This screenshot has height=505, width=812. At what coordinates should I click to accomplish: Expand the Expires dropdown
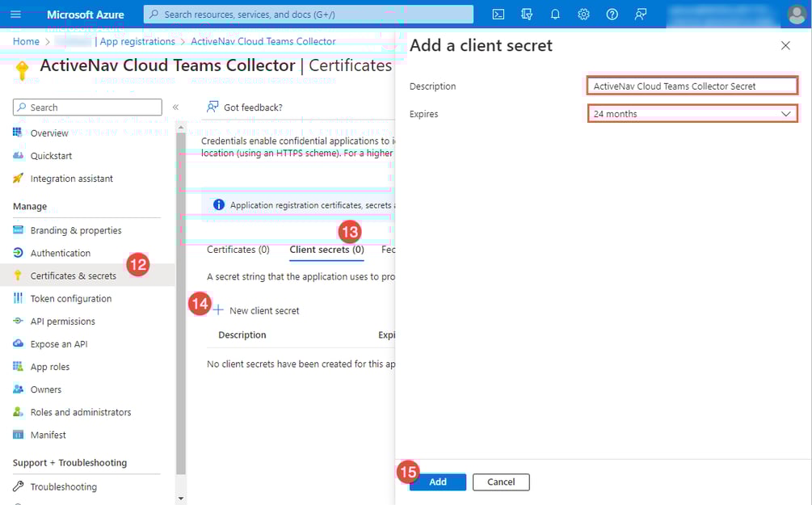coord(692,113)
